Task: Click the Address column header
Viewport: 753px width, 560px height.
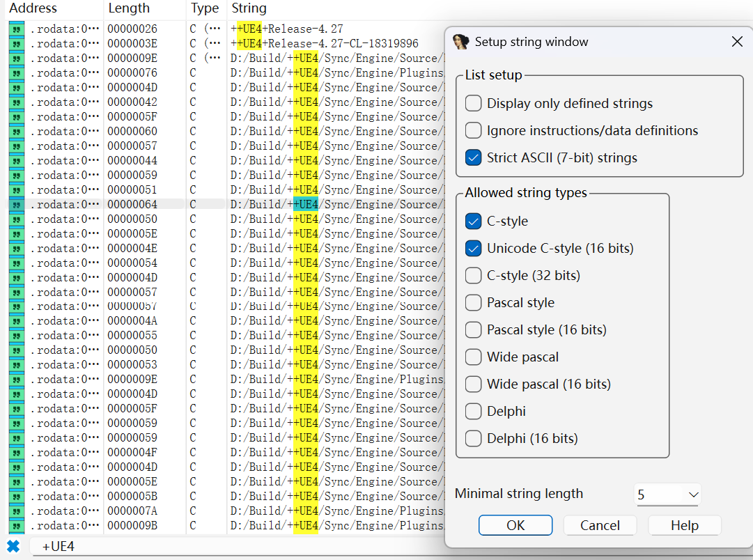Action: pyautogui.click(x=33, y=8)
